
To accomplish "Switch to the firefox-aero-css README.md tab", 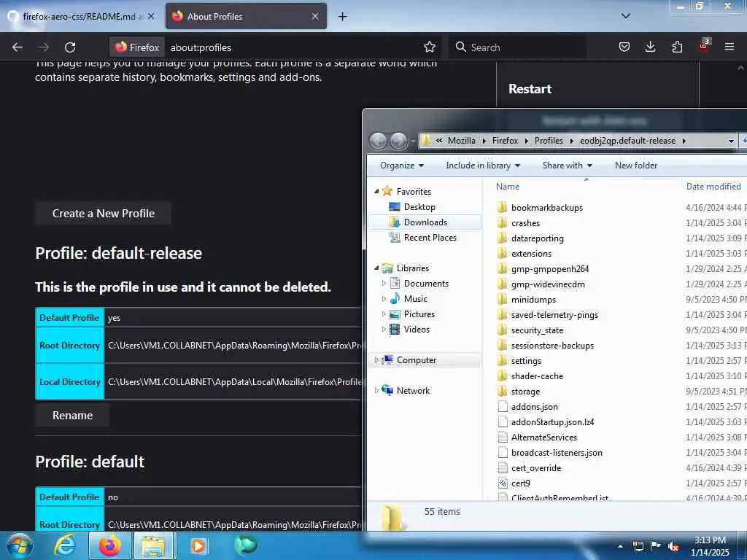I will point(82,16).
